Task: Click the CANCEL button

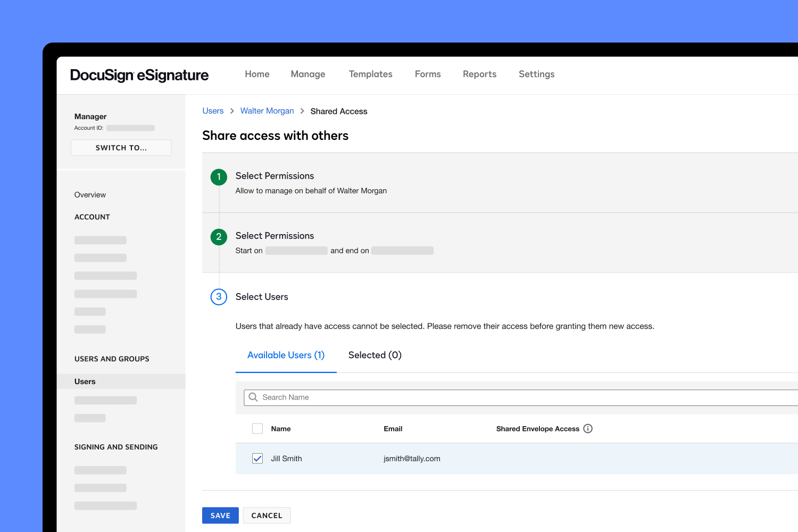Action: click(267, 515)
